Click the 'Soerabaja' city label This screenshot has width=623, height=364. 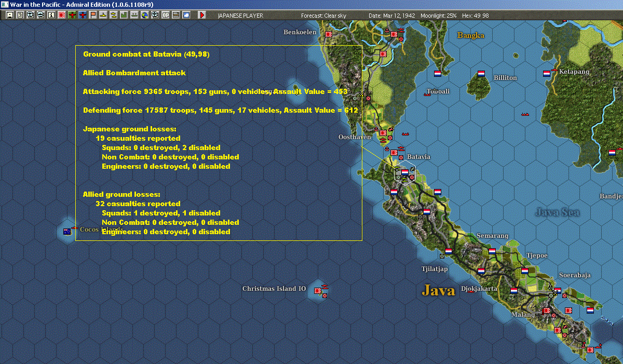click(x=575, y=275)
